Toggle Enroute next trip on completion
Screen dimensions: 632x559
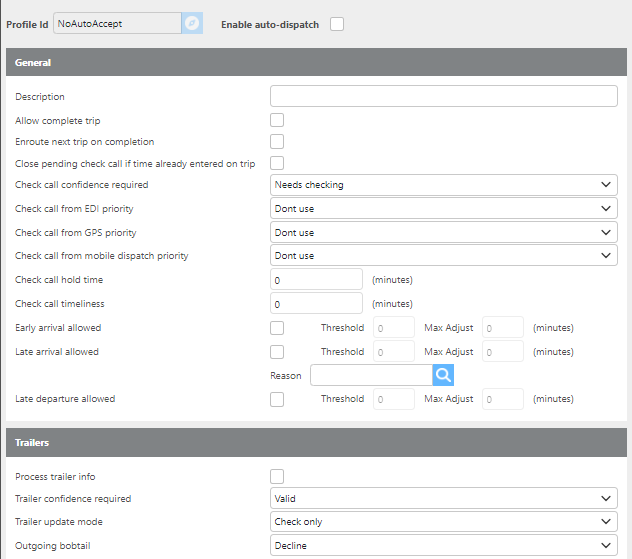tap(277, 142)
